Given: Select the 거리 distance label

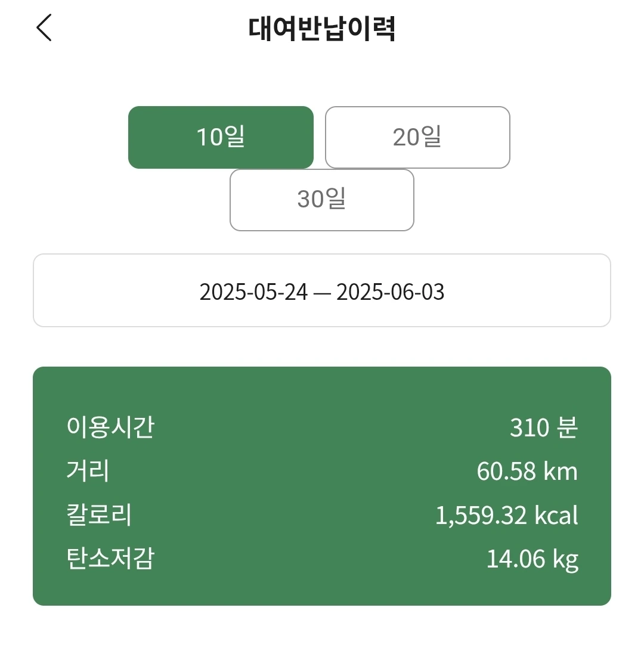Looking at the screenshot, I should tap(88, 471).
